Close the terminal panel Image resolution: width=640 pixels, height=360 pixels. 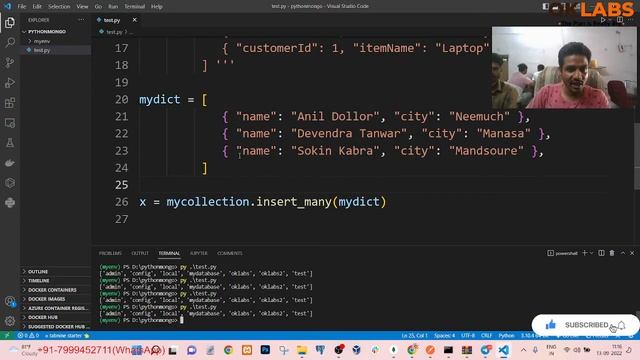coord(632,253)
